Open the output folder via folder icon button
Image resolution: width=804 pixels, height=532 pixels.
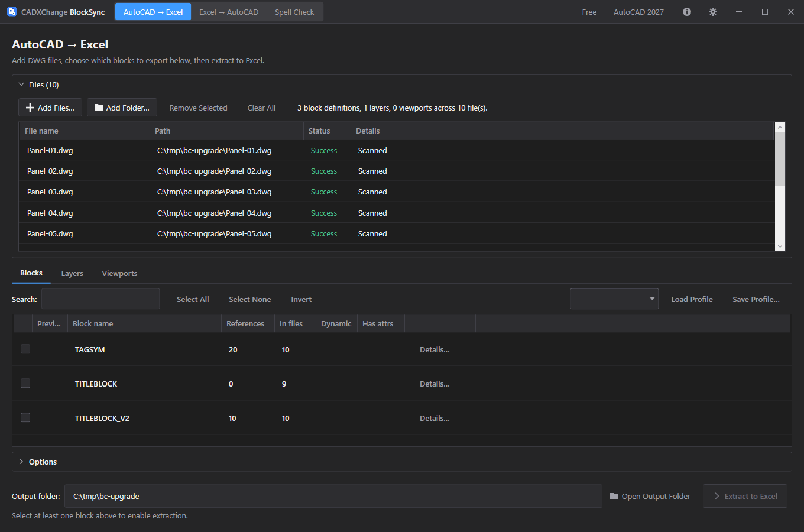point(650,497)
